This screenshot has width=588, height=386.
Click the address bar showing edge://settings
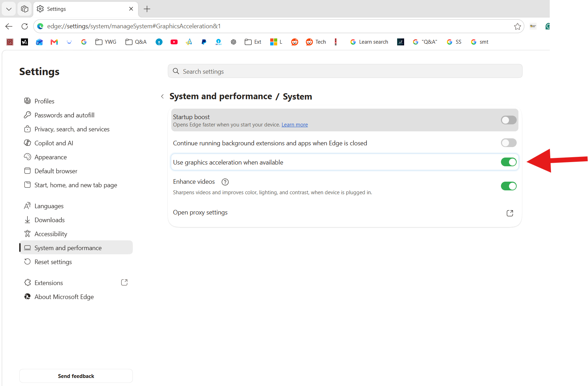[x=279, y=26]
